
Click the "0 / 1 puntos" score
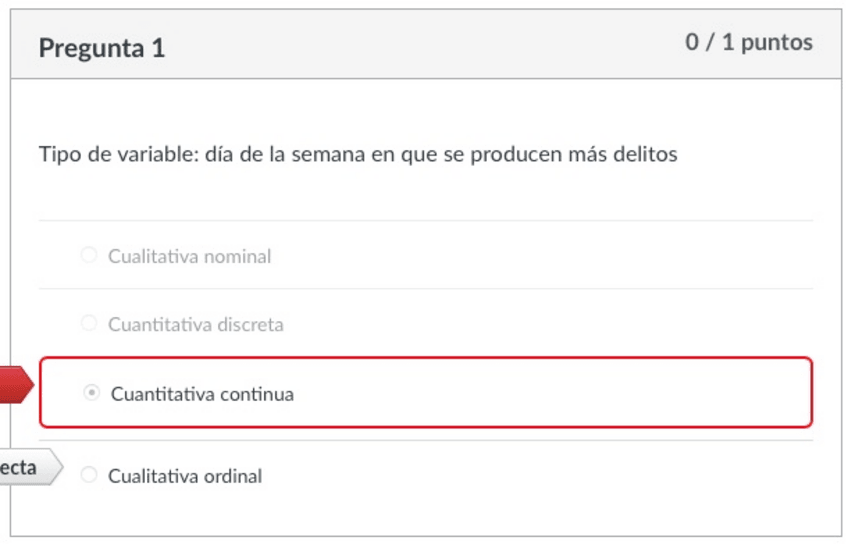coord(748,43)
